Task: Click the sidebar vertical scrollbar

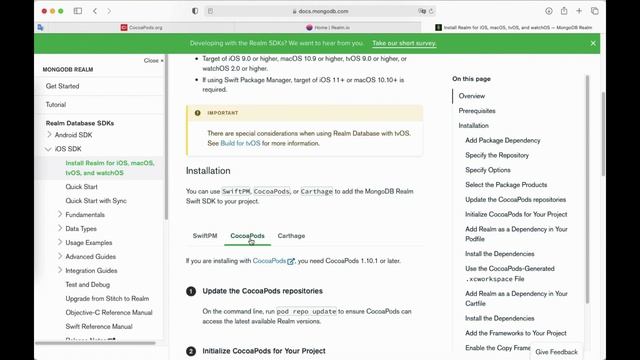Action: 166,137
